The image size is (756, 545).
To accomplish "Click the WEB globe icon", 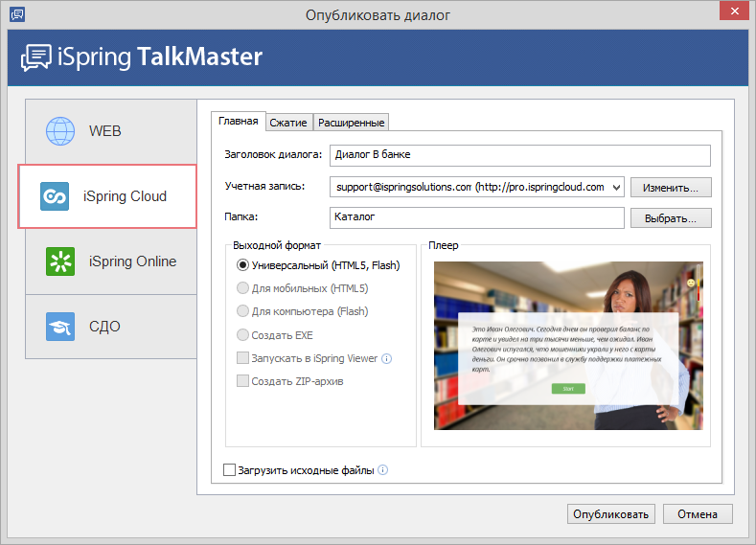I will [60, 131].
